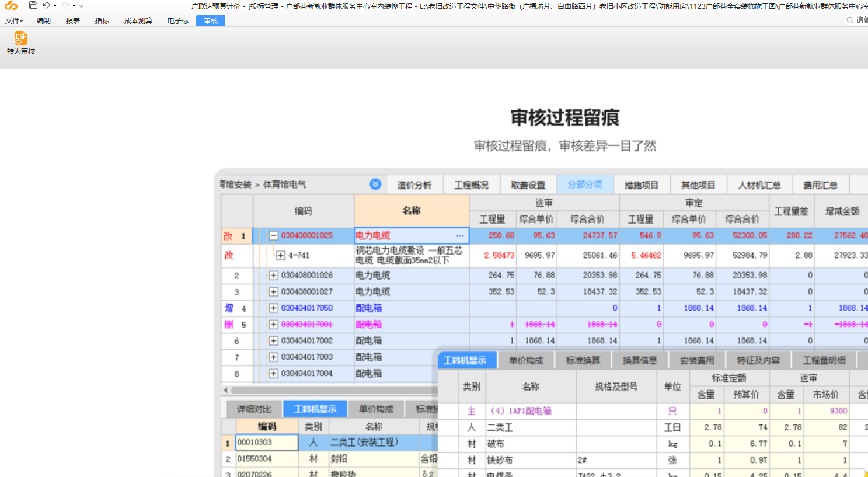
Task: Open the 安装费用 tab in the overlay panel
Action: click(697, 361)
